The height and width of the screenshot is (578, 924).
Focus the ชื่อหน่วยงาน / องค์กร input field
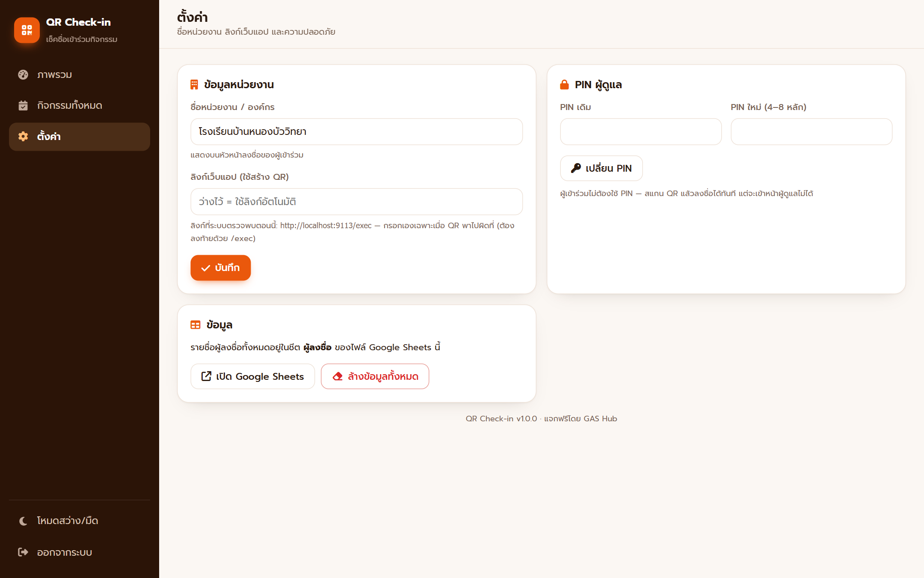[357, 131]
